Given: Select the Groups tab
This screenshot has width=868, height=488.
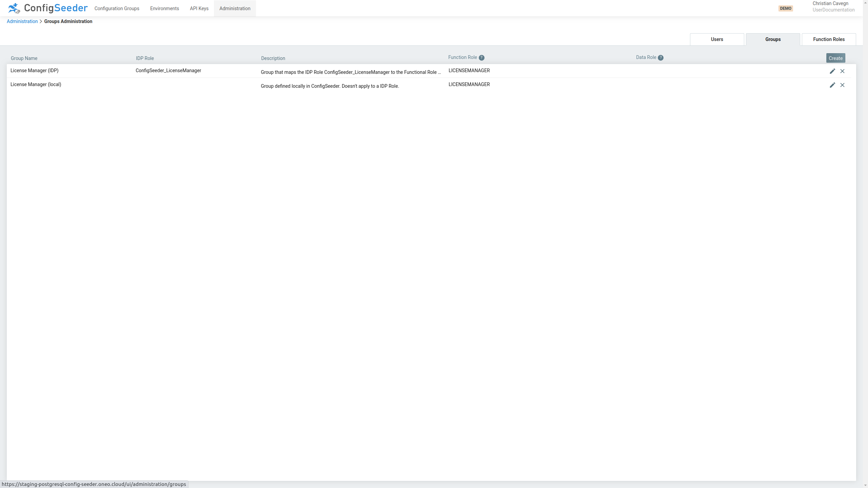Looking at the screenshot, I should (x=773, y=39).
